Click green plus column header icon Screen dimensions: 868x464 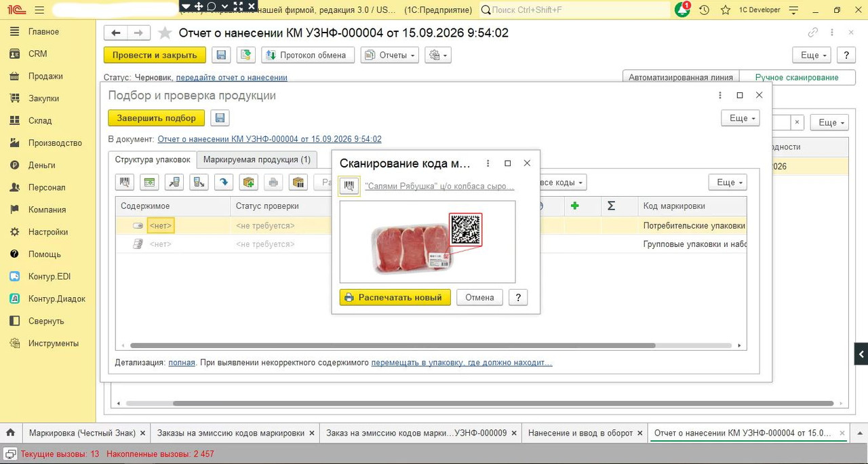574,206
